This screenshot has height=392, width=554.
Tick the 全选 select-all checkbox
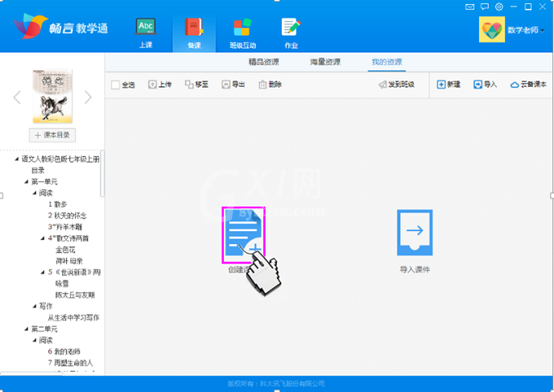point(115,85)
